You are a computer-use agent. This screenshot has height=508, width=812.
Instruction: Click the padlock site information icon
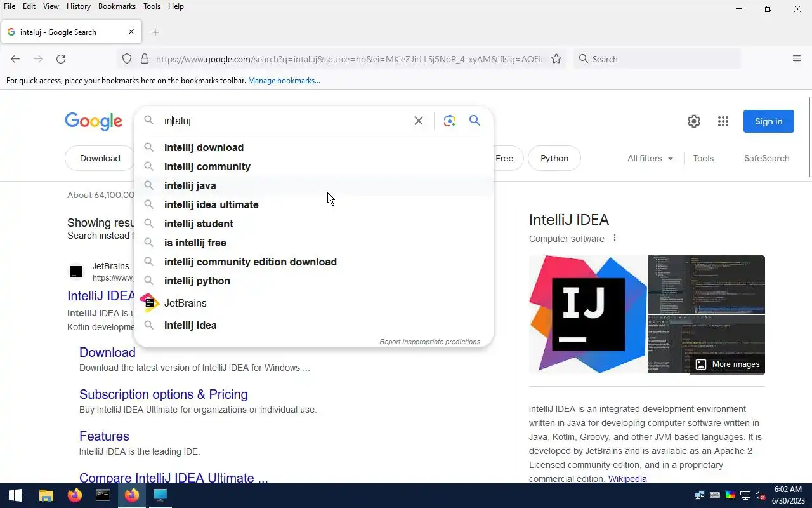(145, 59)
